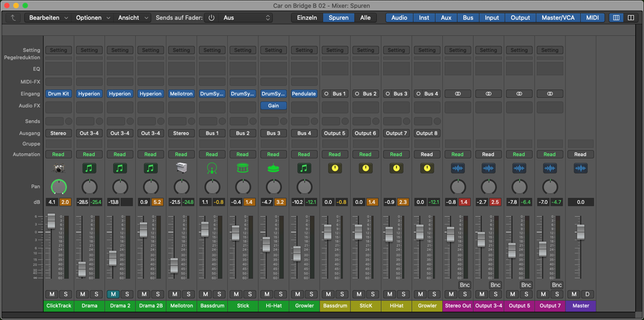Screen dimensions: 644x320
Task: Switch to the Einzeln mixer view
Action: point(307,18)
